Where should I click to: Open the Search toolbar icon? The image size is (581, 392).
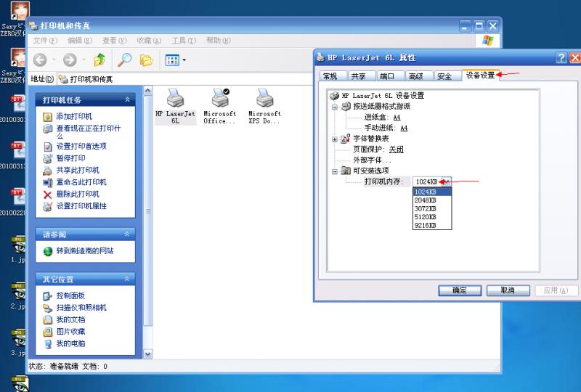pyautogui.click(x=125, y=60)
